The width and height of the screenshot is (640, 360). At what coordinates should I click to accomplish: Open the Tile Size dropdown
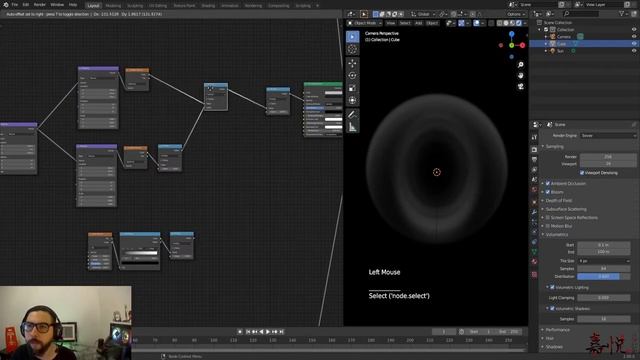(x=603, y=261)
